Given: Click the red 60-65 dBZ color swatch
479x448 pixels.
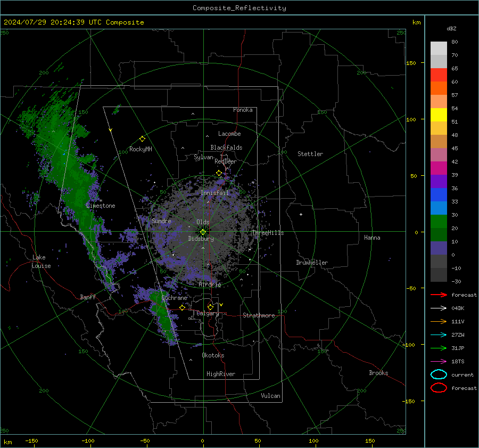Looking at the screenshot, I should click(439, 75).
